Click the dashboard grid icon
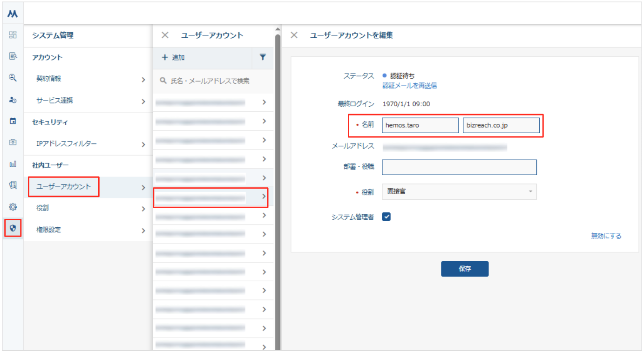This screenshot has width=644, height=353. (13, 34)
